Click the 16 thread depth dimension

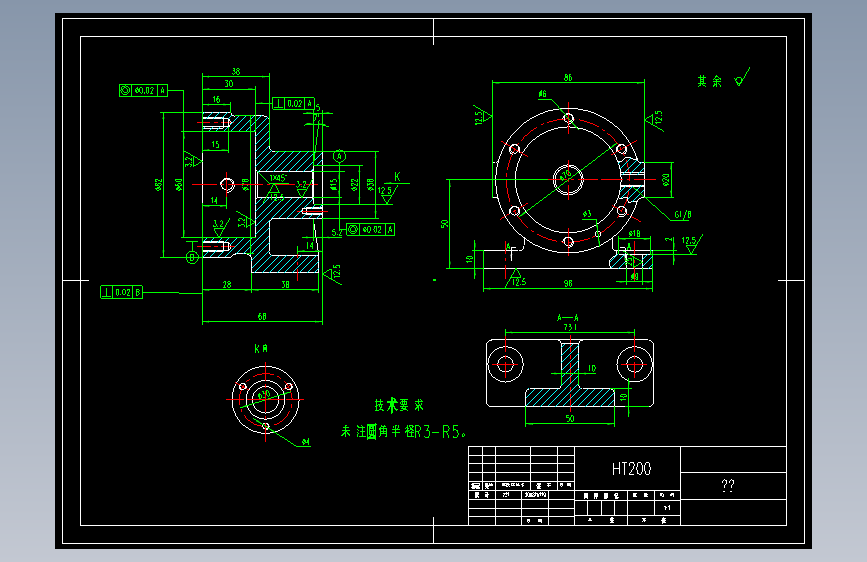point(216,100)
